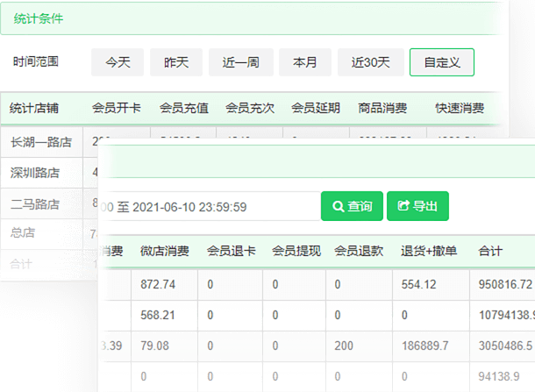
Task: Select the 深圳路店 store row
Action: pos(35,172)
